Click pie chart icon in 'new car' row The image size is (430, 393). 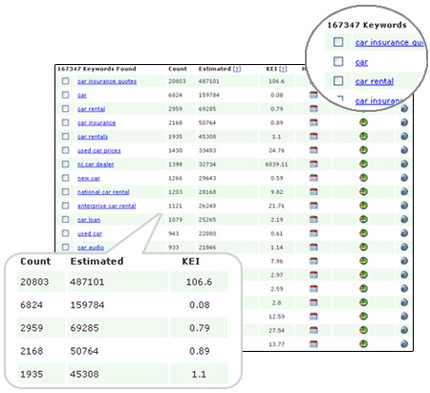pyautogui.click(x=363, y=178)
